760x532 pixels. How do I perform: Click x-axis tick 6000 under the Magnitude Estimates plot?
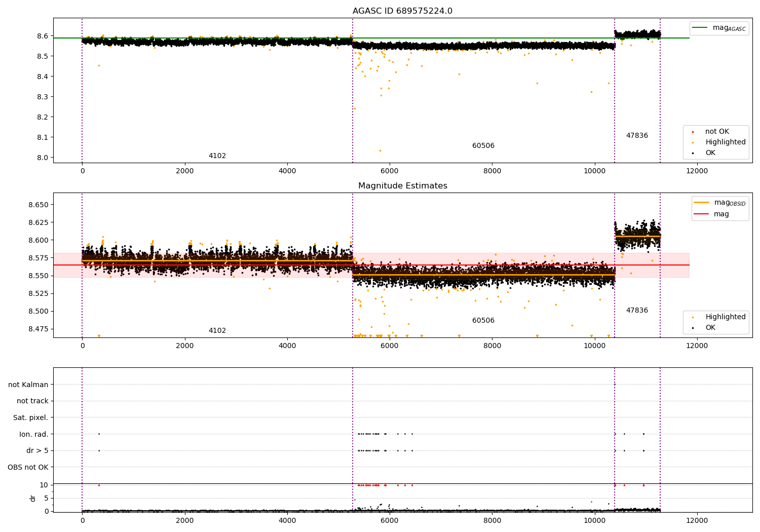point(390,346)
